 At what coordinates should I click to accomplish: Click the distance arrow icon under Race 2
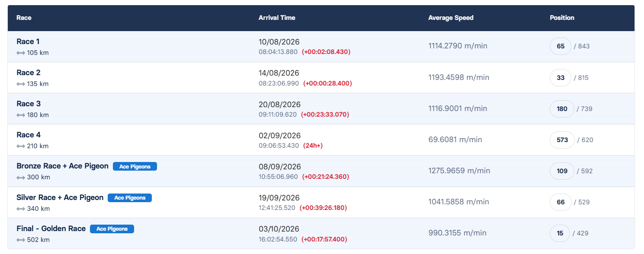point(21,84)
